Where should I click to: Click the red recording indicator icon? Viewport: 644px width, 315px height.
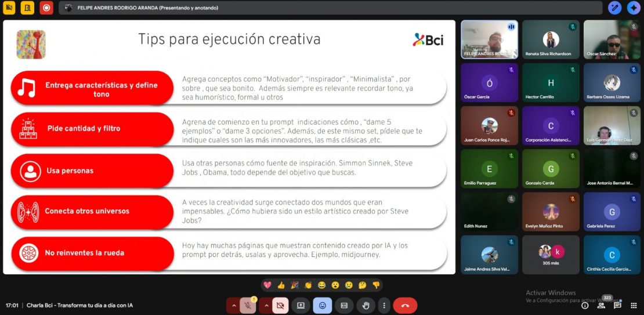click(x=46, y=8)
